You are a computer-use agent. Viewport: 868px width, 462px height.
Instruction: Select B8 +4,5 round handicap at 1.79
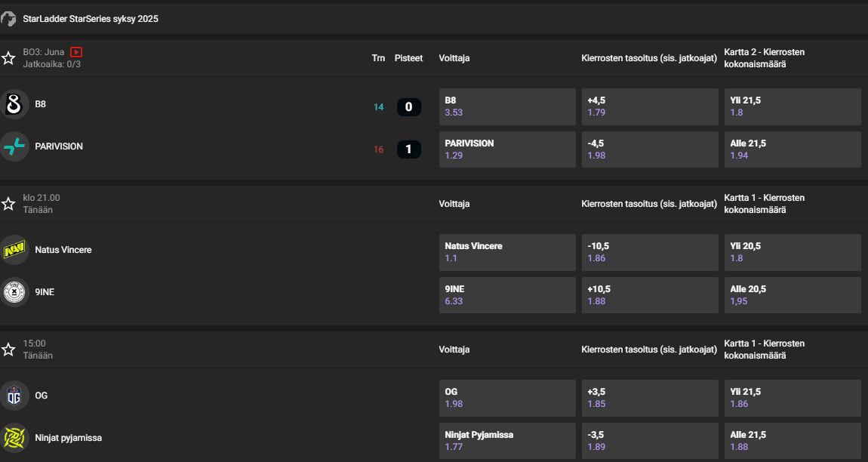pos(650,106)
